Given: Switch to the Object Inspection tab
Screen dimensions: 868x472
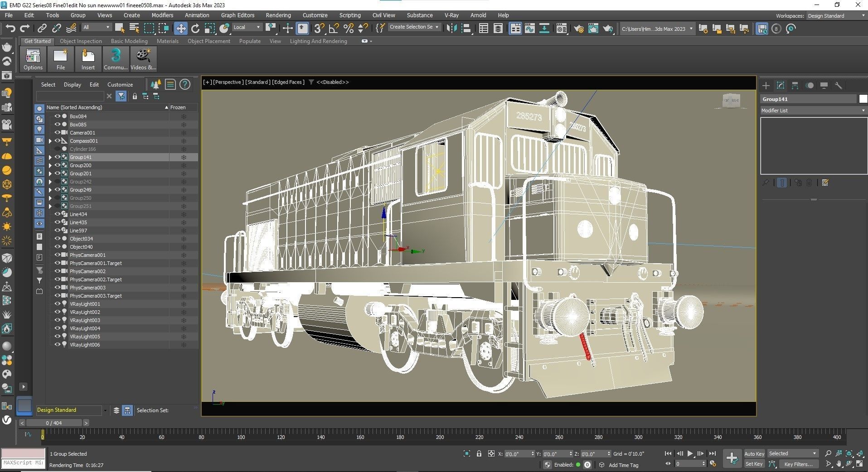Looking at the screenshot, I should [x=81, y=41].
